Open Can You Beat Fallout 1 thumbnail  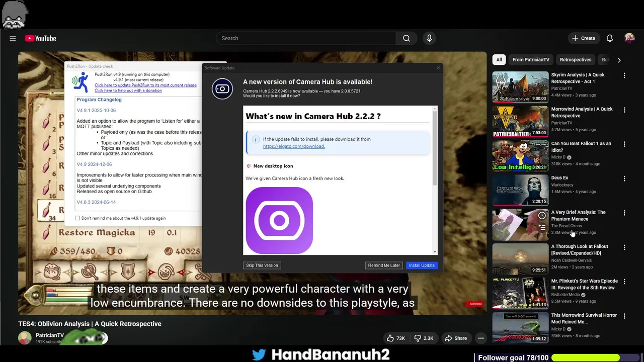click(x=520, y=156)
